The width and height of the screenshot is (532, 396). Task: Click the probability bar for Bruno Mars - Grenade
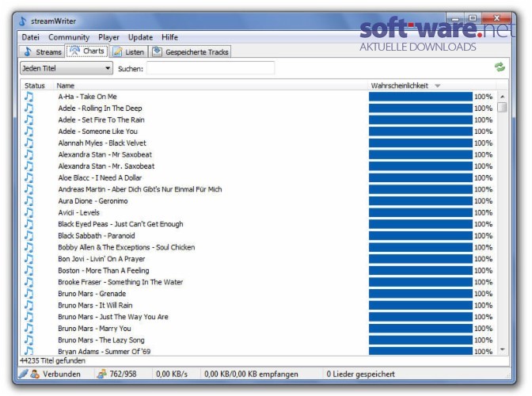[x=420, y=294]
